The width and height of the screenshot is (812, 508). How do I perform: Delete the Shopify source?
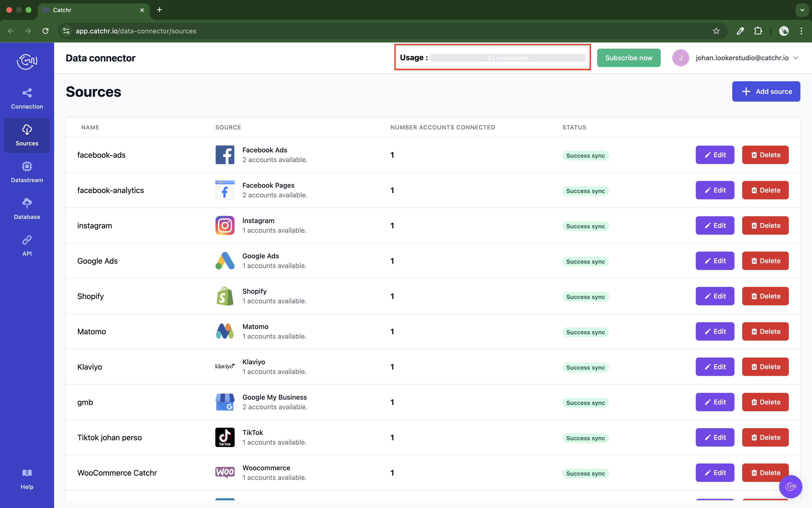[x=765, y=296]
